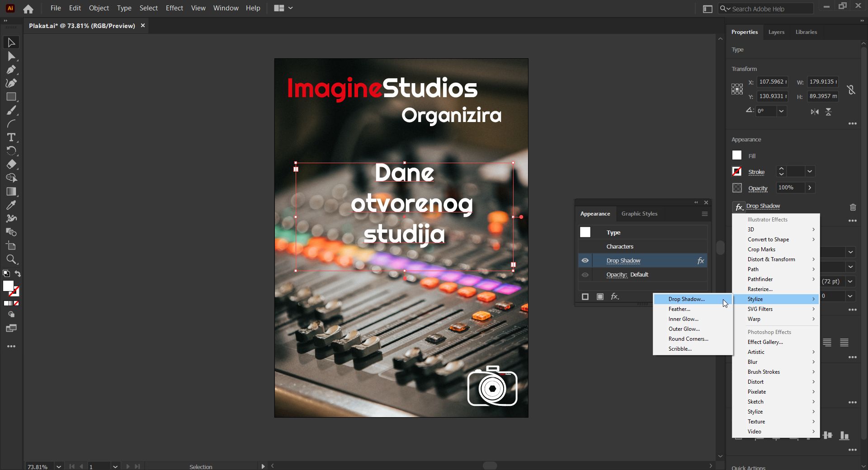Open Edit Toolbar three dots
868x470 pixels.
(x=11, y=346)
